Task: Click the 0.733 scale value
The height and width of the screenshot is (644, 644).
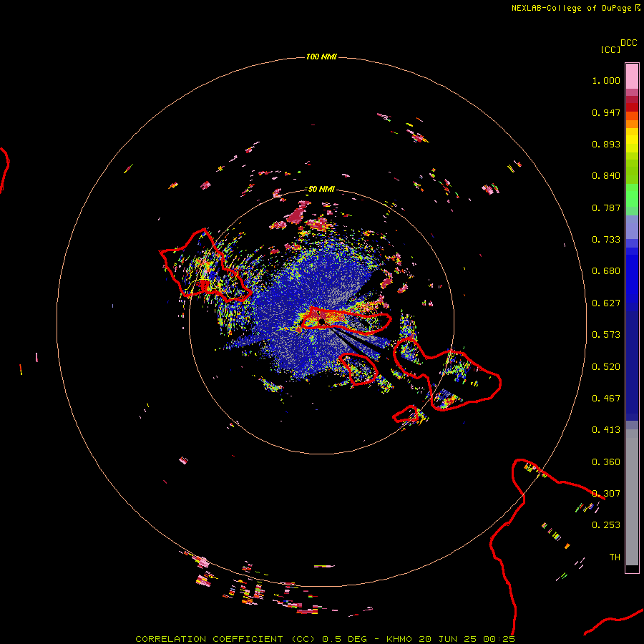Action: 606,240
